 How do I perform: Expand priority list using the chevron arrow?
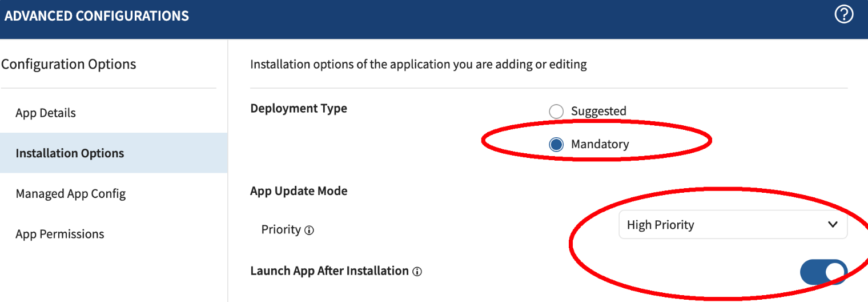pyautogui.click(x=833, y=225)
